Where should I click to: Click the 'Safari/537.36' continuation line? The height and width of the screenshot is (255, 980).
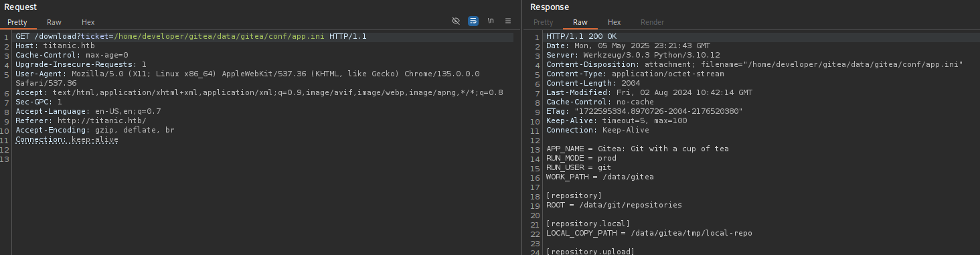[x=46, y=83]
